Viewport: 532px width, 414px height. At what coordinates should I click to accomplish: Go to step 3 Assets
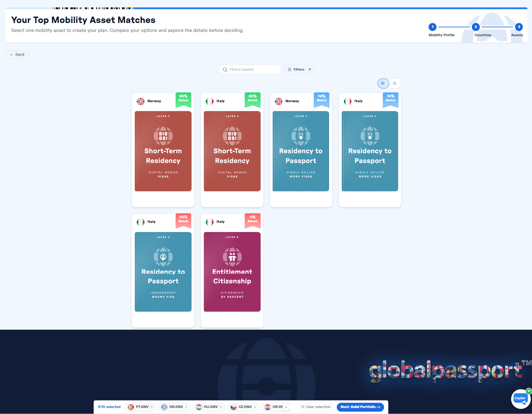point(519,27)
